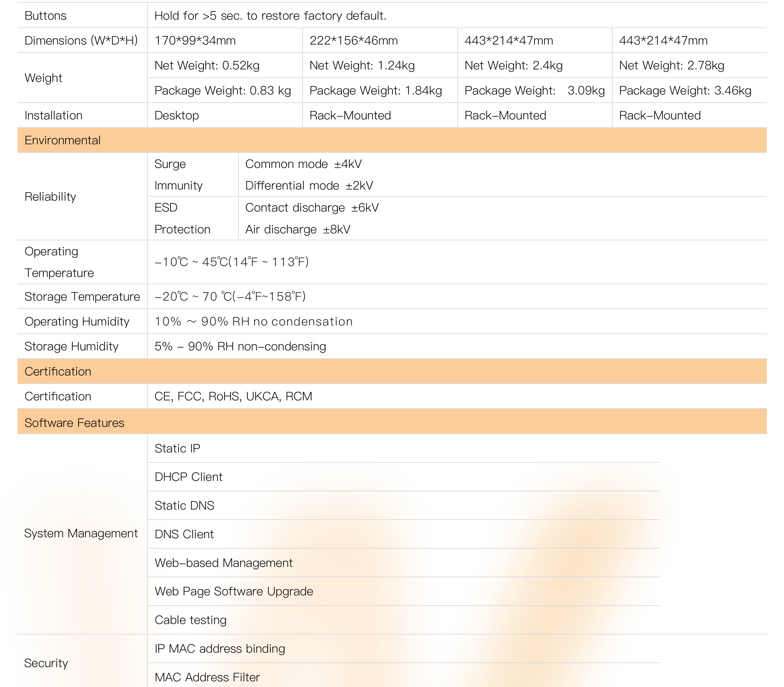The height and width of the screenshot is (687, 784).
Task: Click the 170*99*34mm dimensions cell
Action: pyautogui.click(x=195, y=41)
